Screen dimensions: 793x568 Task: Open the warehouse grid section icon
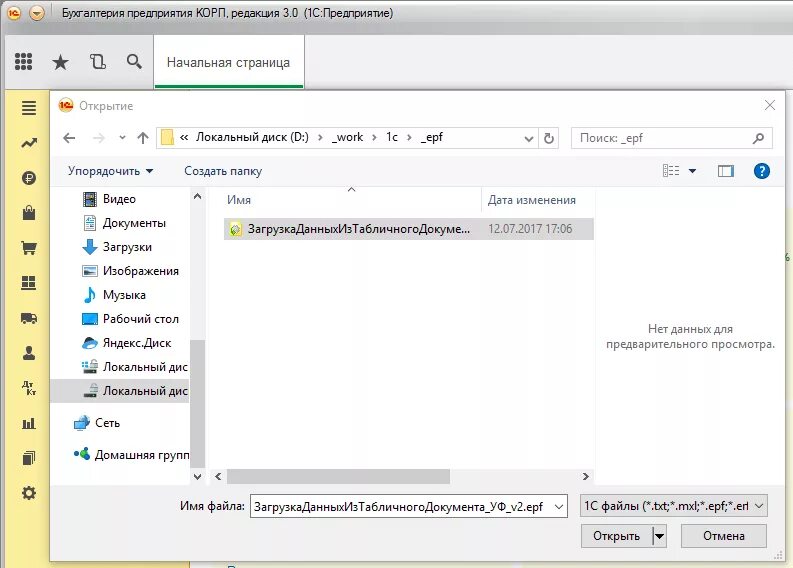click(29, 283)
